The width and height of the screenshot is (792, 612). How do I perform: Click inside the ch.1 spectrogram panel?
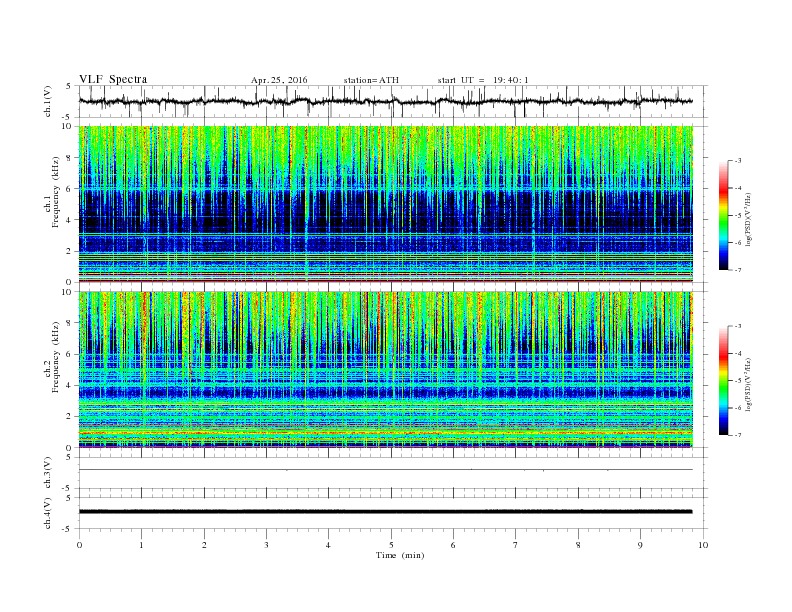click(x=385, y=204)
